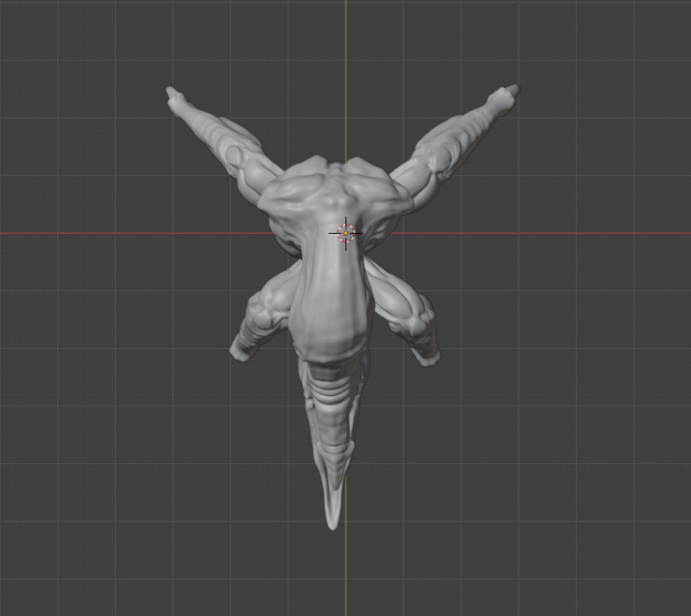Viewport: 691px width, 616px height.
Task: Click the creature's lower-left foot
Action: [x=241, y=351]
